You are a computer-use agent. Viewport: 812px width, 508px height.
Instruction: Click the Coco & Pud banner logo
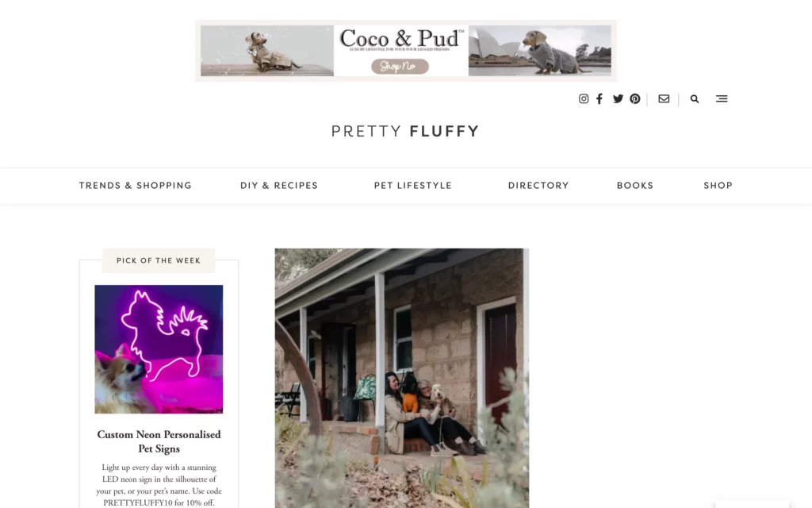tap(401, 39)
